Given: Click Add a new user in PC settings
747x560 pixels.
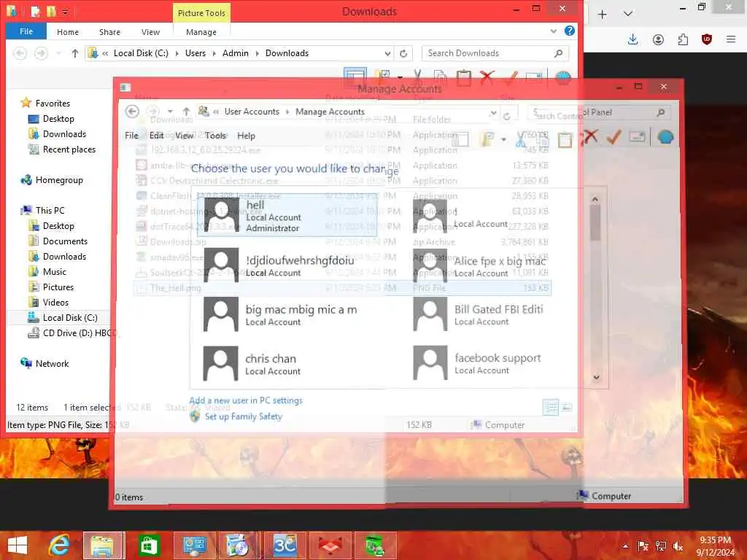Looking at the screenshot, I should click(246, 400).
